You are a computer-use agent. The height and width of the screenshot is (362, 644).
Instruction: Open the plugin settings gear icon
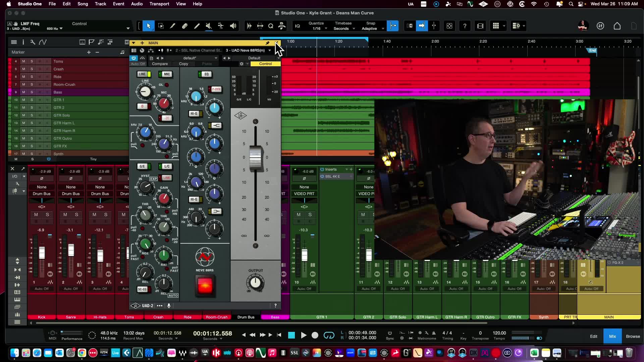pyautogui.click(x=241, y=64)
